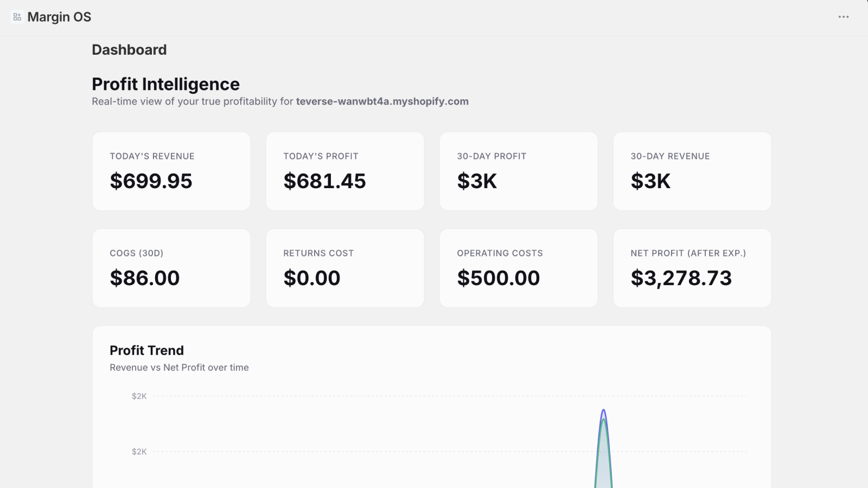Viewport: 868px width, 488px height.
Task: Open the three-dots more options menu
Action: (x=844, y=17)
